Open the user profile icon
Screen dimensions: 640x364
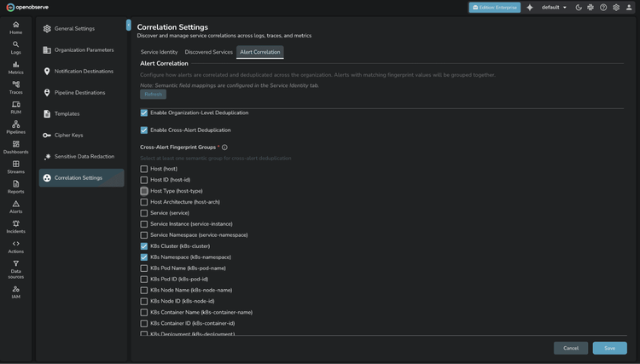coord(629,7)
